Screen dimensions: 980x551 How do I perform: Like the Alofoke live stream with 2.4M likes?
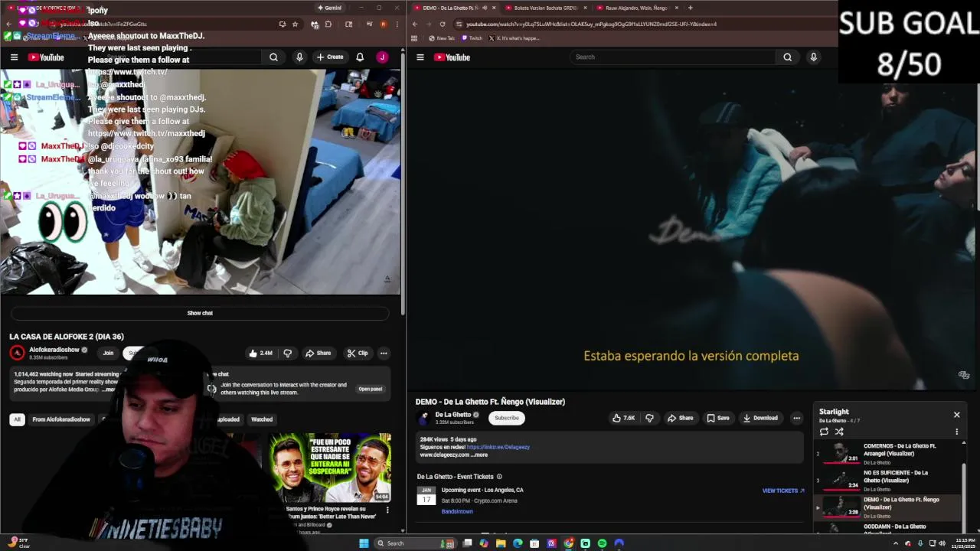pos(260,353)
